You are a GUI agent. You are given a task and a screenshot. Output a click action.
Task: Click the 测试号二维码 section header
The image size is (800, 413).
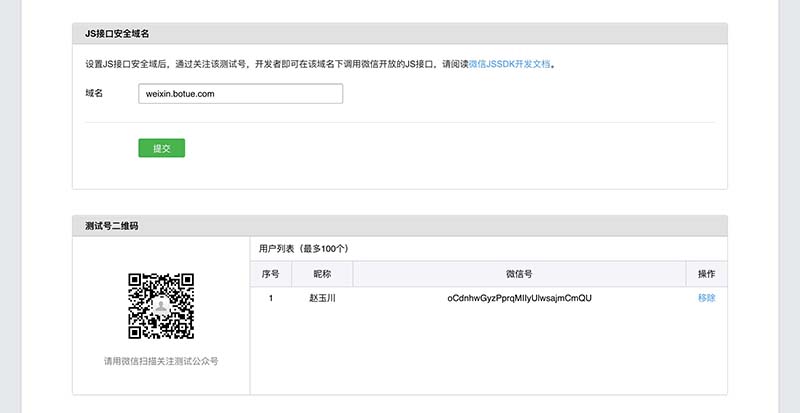pos(400,226)
